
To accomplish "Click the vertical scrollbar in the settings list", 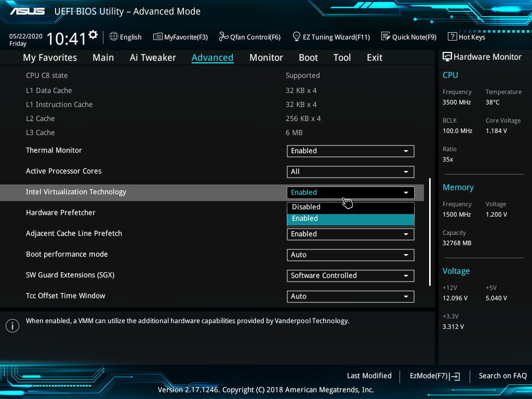I will [x=430, y=232].
